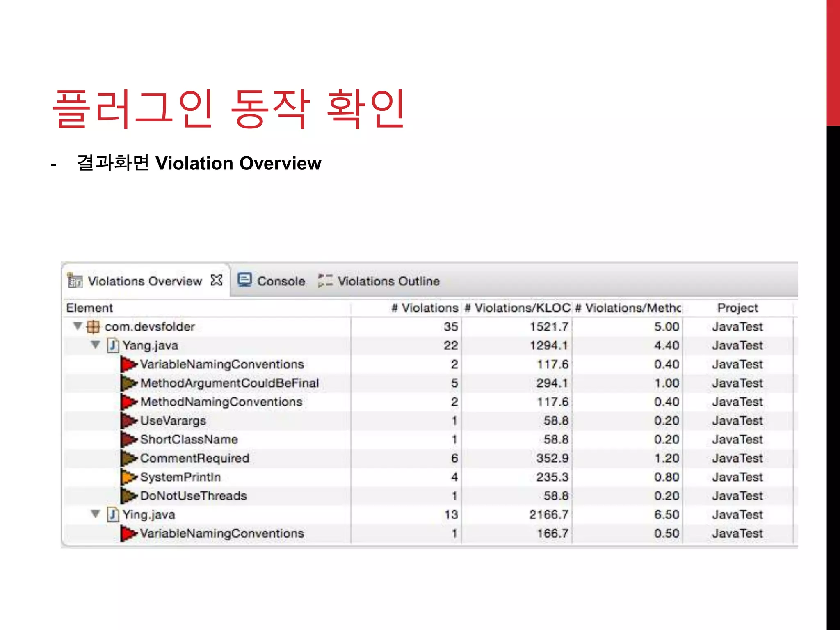Click KLOC value 2166.7

(549, 514)
